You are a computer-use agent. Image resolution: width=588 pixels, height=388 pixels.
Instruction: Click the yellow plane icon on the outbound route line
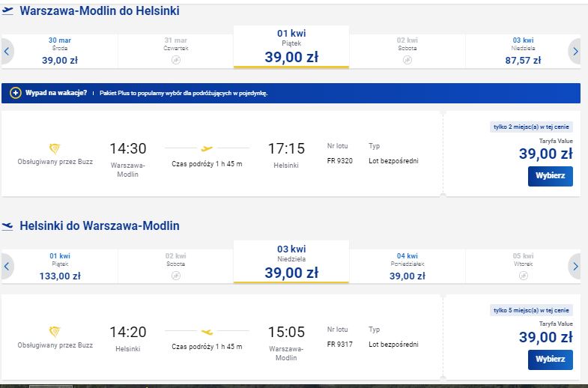pyautogui.click(x=207, y=149)
